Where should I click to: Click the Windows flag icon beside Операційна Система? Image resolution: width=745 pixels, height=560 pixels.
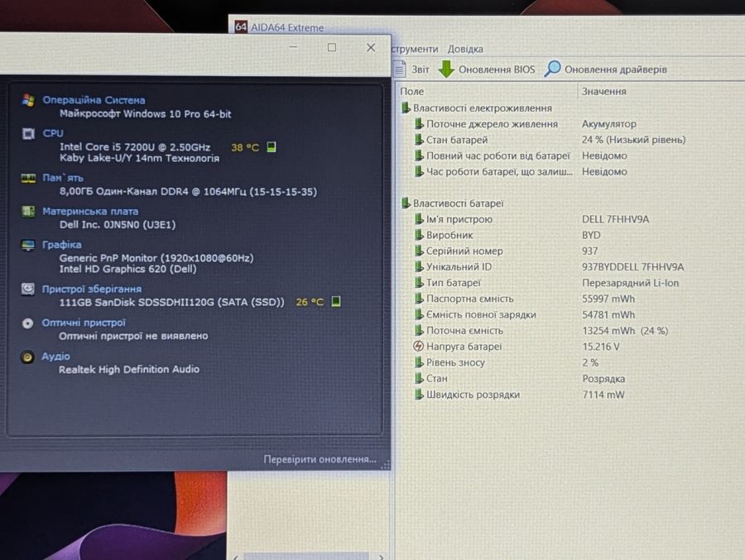28,100
